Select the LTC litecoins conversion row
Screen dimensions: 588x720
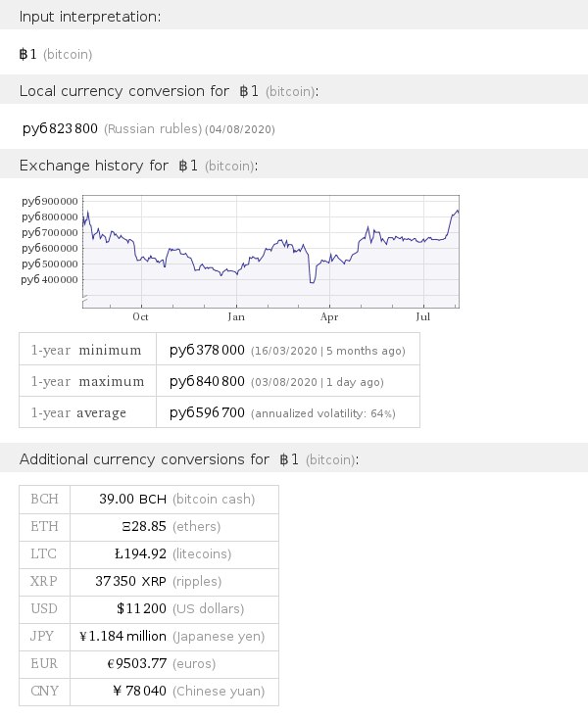pyautogui.click(x=149, y=553)
